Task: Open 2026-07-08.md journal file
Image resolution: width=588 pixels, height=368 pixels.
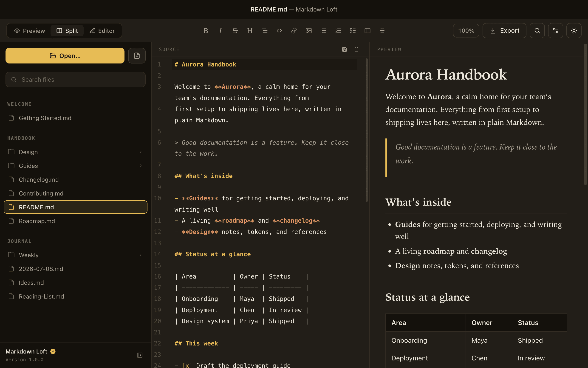Action: pos(76,269)
